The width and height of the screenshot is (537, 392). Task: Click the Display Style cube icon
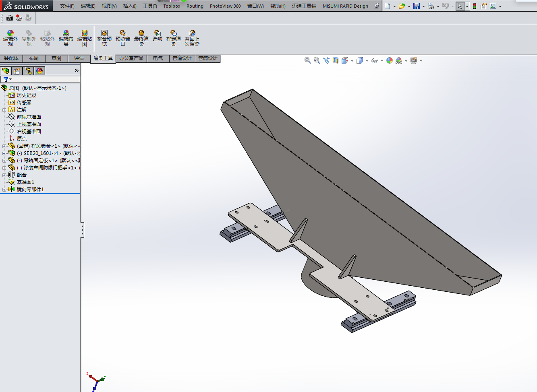click(x=360, y=60)
